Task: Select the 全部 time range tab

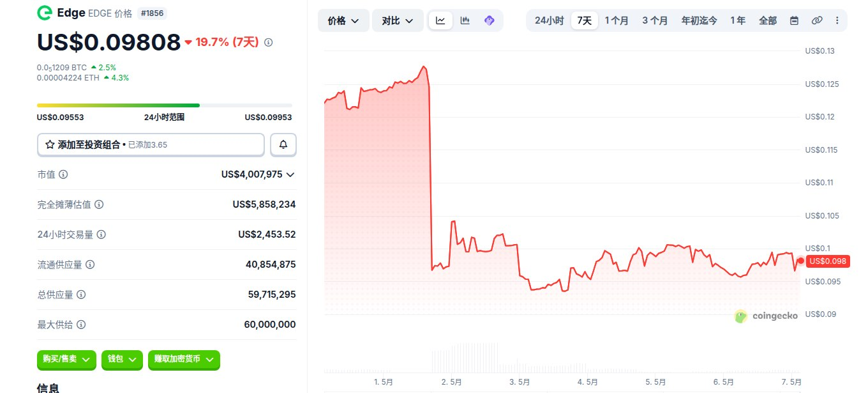Action: tap(768, 20)
